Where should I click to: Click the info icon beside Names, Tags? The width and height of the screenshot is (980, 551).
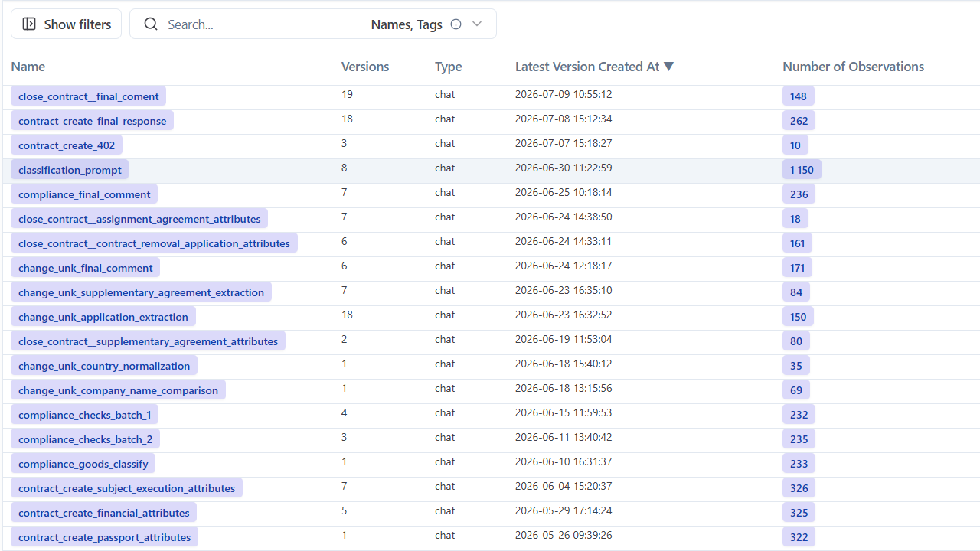[x=456, y=24]
